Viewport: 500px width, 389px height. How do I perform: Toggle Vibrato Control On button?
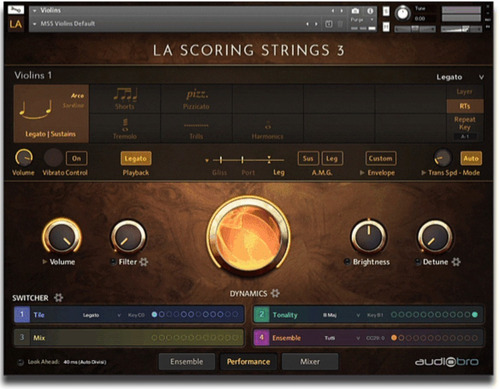[x=76, y=158]
